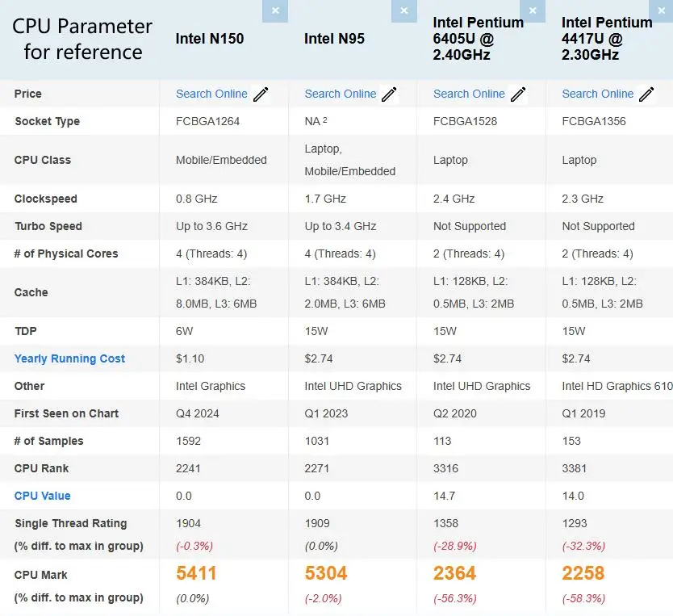Edit price pencil icon for Intel N150
This screenshot has height=616, width=673.
261,94
